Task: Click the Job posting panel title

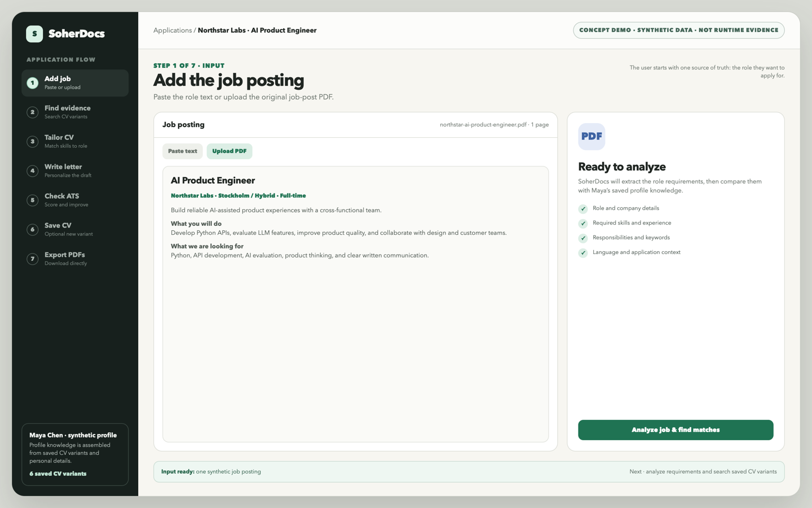Action: 183,125
